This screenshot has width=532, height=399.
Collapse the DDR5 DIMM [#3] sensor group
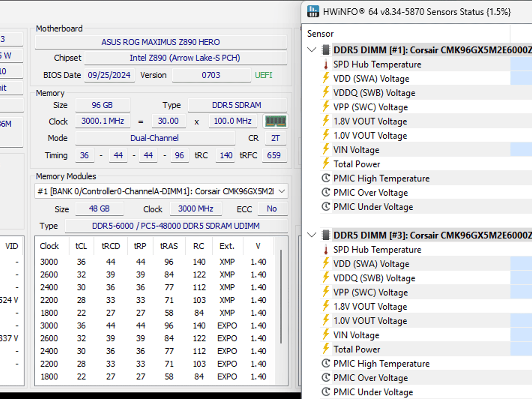[312, 235]
